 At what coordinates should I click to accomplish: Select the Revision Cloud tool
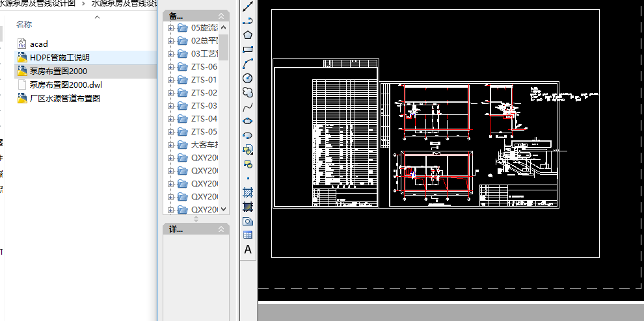[248, 92]
